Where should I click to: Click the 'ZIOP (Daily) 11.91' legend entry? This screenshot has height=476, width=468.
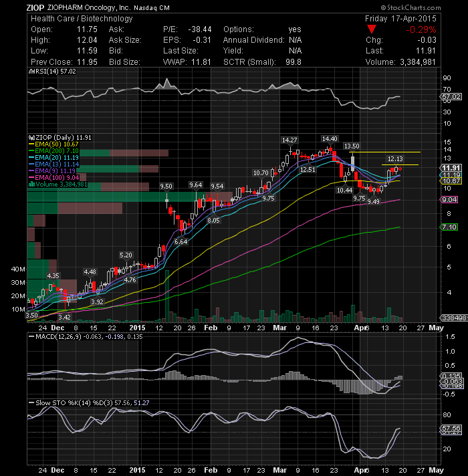tap(63, 138)
